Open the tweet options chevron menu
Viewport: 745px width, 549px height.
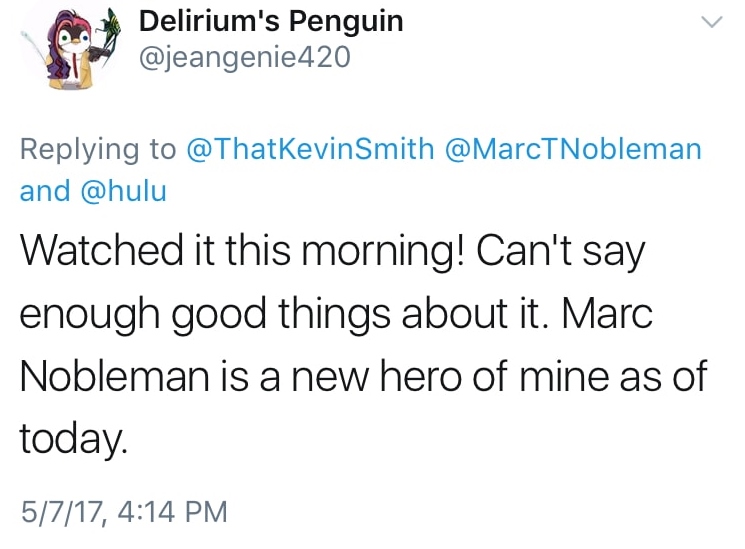click(x=711, y=22)
